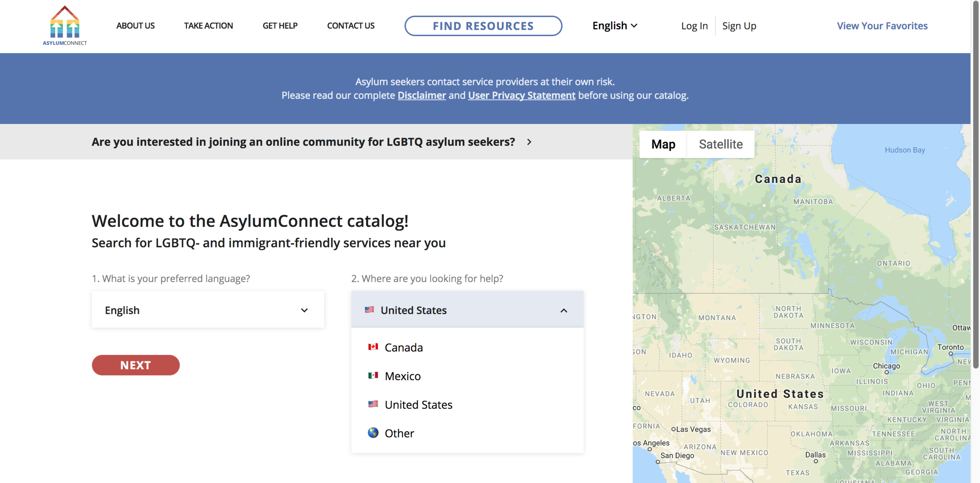Screen dimensions: 980x483
Task: Click the US flag in selected country field
Action: [369, 310]
